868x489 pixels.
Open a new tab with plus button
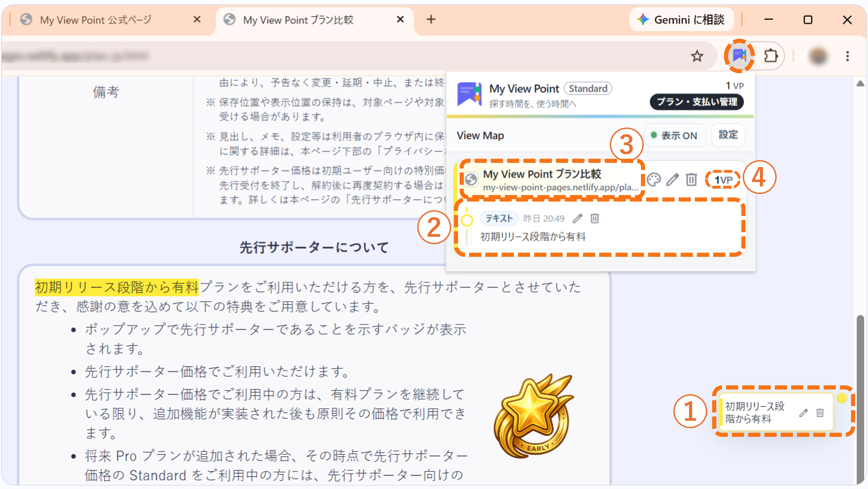coord(431,20)
